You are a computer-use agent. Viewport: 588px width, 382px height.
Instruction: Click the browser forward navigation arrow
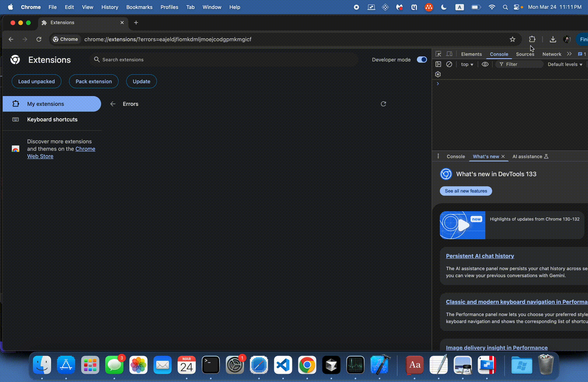[x=25, y=39]
